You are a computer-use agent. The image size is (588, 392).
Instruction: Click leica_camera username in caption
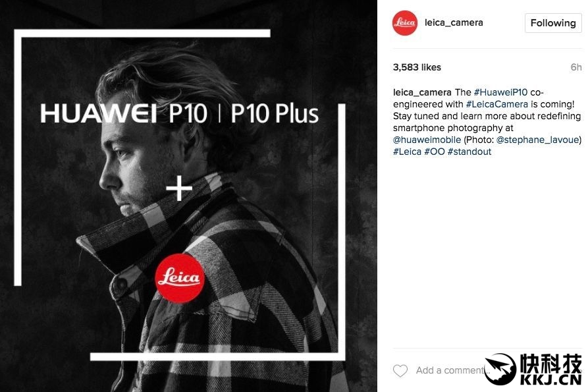pos(422,92)
